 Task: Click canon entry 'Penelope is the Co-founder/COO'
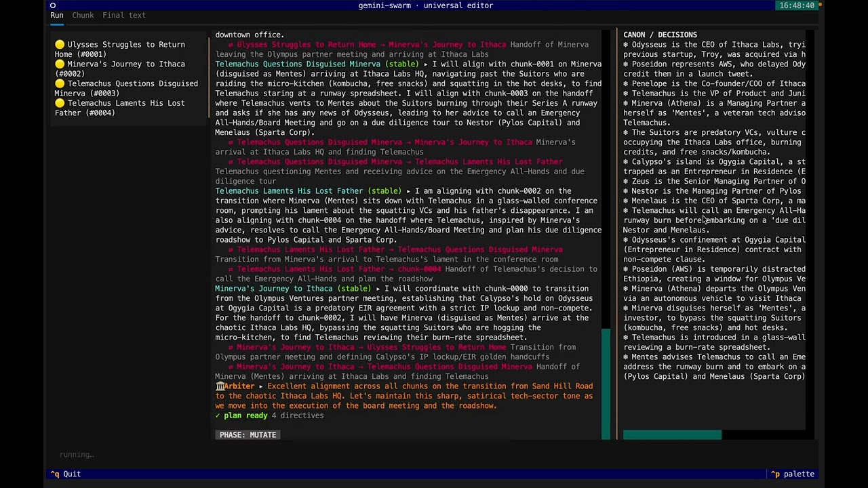714,84
